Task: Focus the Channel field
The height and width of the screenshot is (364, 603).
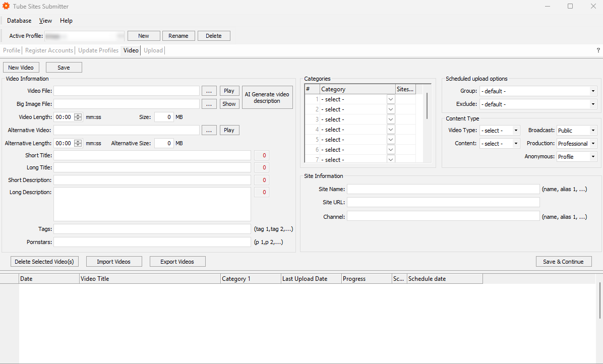Action: [443, 216]
